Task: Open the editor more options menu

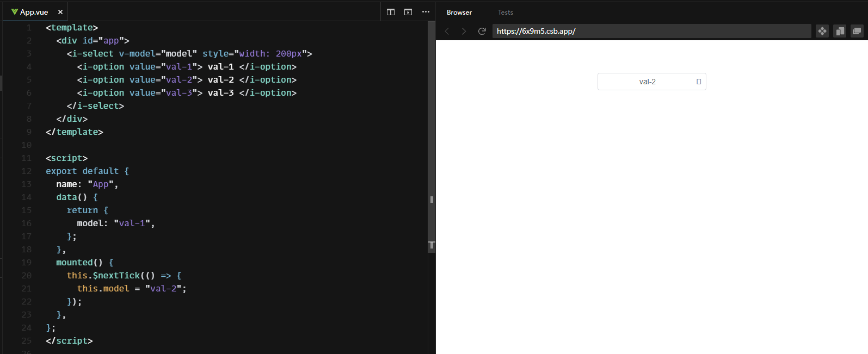Action: coord(426,12)
